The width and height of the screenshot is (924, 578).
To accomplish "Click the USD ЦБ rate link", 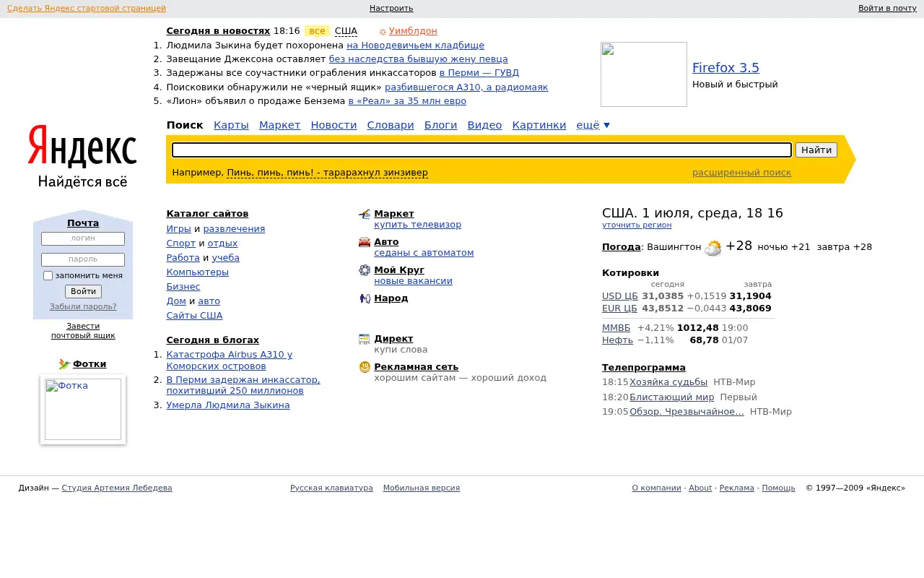I will click(620, 296).
